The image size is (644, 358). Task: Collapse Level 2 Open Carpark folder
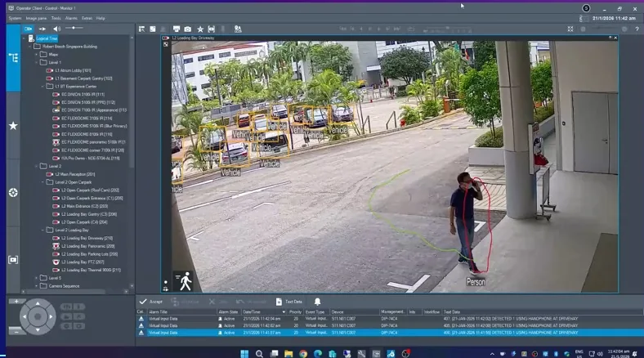[42, 182]
